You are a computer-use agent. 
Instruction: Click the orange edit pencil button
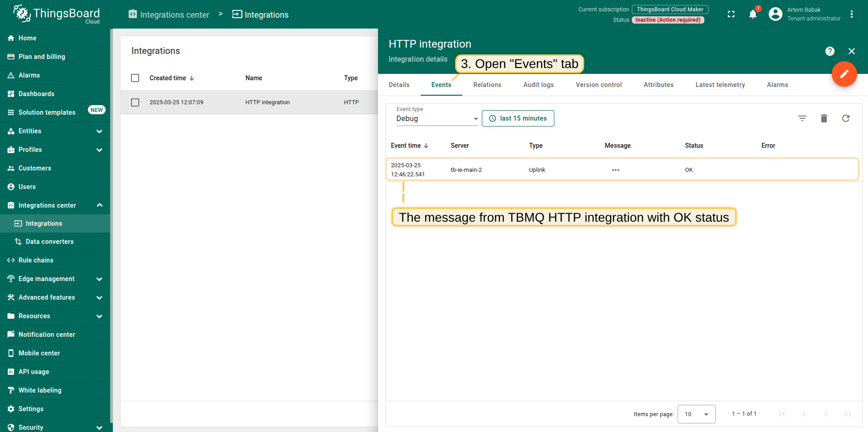844,74
